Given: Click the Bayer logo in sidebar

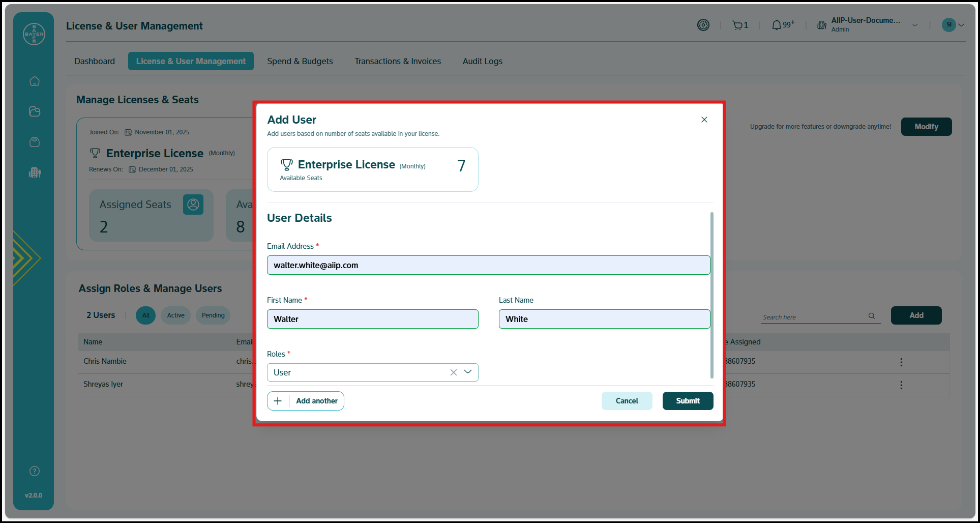Looking at the screenshot, I should 34,34.
